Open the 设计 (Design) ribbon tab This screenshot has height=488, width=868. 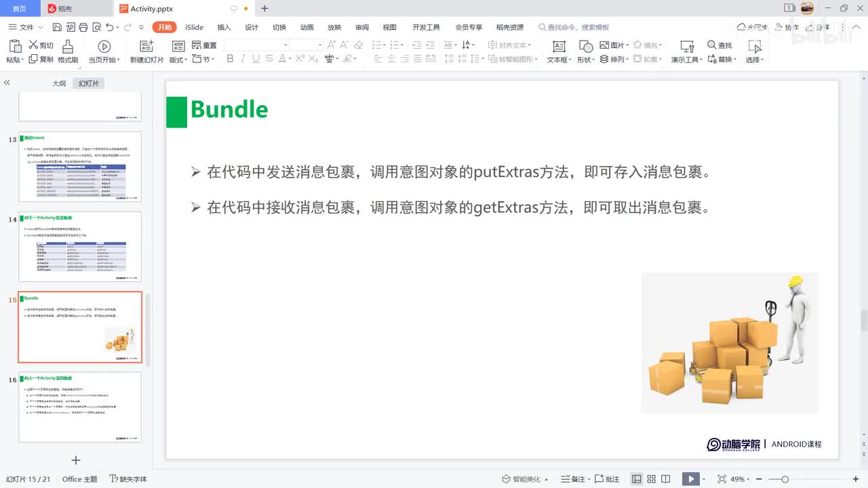coord(252,27)
